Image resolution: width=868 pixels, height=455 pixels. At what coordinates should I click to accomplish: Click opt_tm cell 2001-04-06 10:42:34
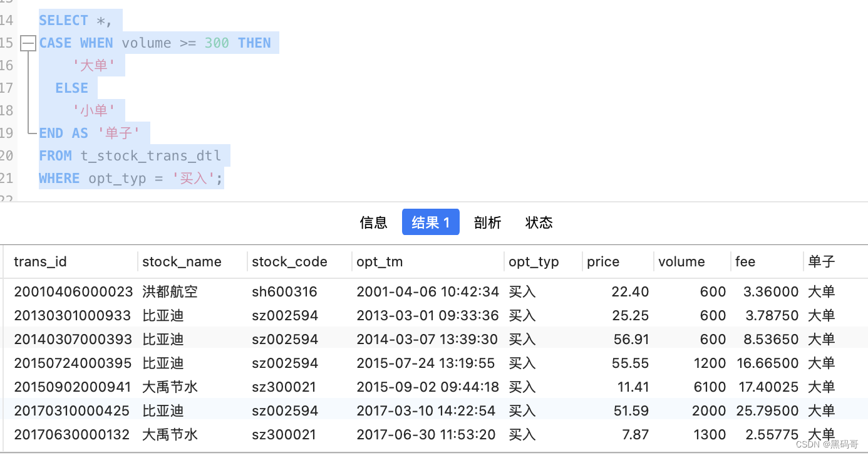(428, 291)
